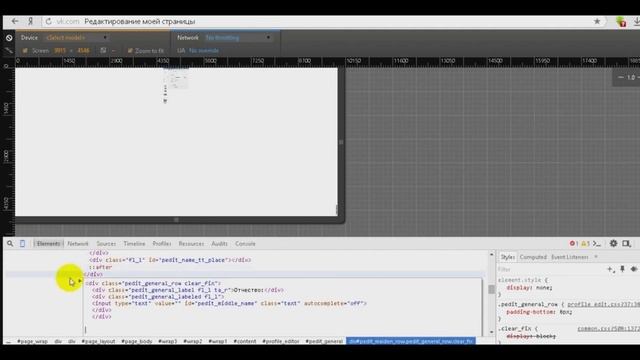Click the 'Отчество:' label div line

[188, 290]
